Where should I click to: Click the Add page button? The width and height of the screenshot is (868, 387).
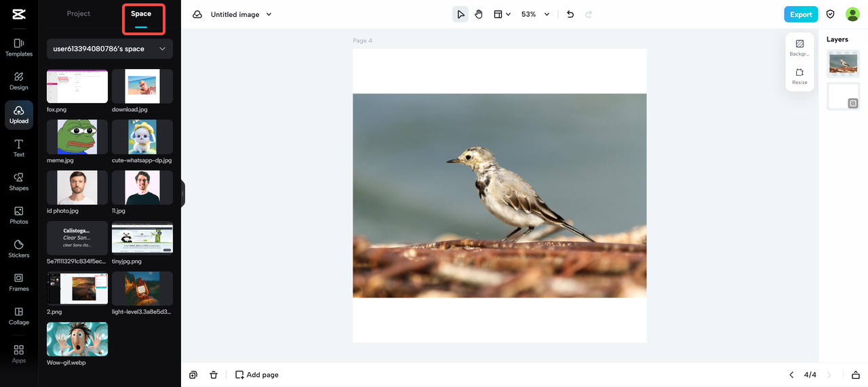[257, 375]
